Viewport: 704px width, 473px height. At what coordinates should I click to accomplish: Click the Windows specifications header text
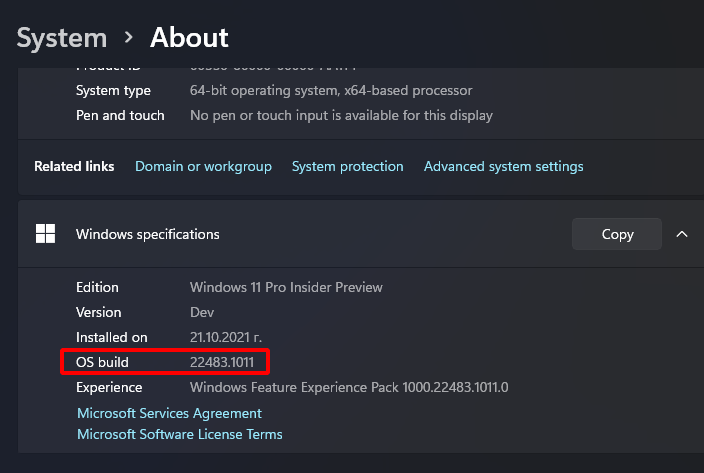click(x=148, y=234)
